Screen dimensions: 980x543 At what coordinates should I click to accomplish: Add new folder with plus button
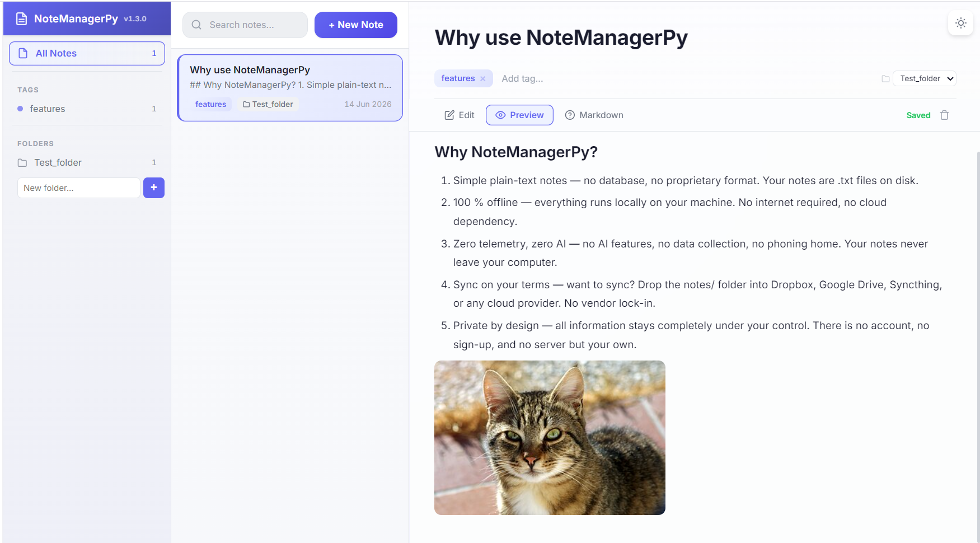[153, 188]
